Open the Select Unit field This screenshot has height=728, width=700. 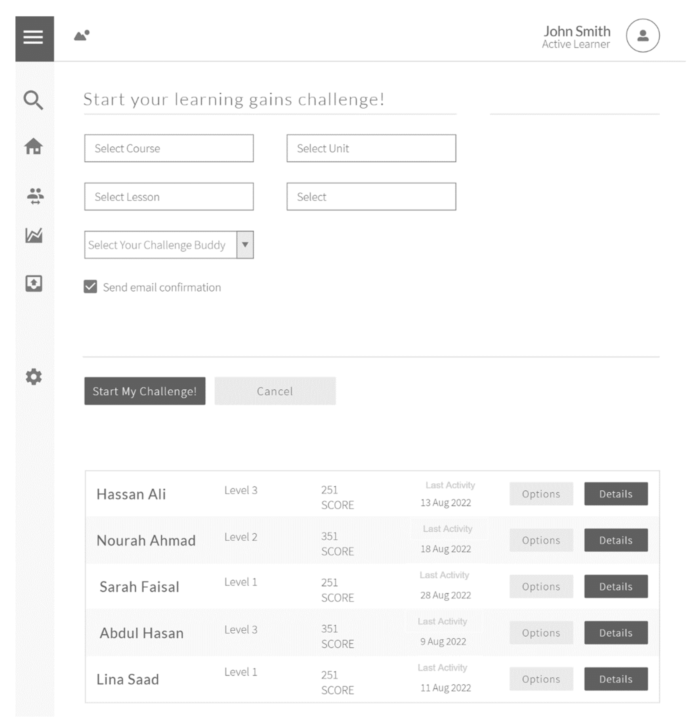click(x=371, y=148)
